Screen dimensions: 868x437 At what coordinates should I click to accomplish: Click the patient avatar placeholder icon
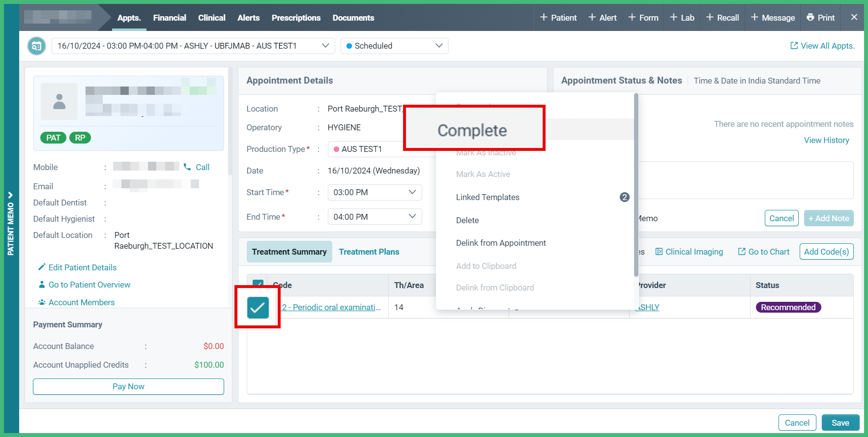59,102
